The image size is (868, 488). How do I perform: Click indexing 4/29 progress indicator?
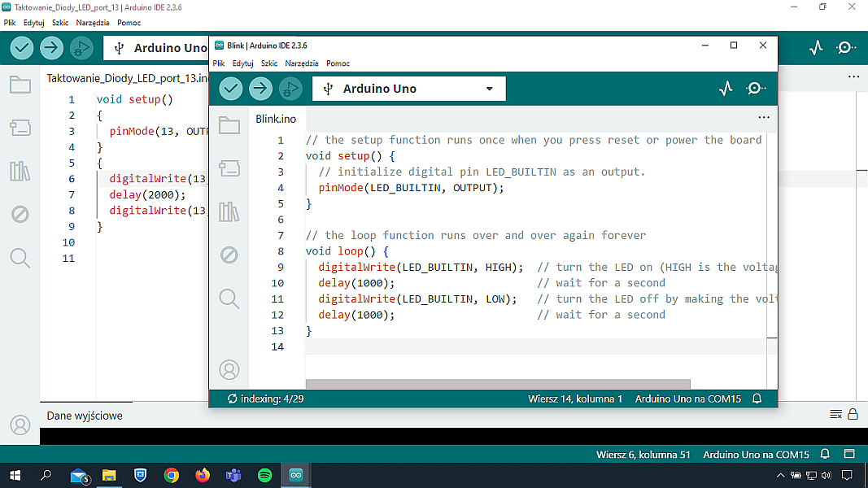point(266,399)
